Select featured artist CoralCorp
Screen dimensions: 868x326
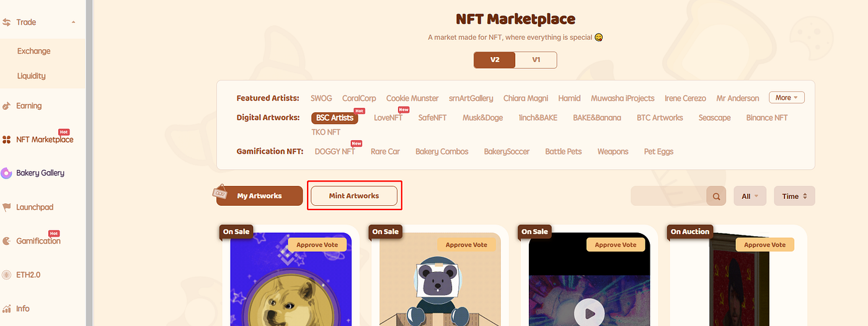point(359,98)
